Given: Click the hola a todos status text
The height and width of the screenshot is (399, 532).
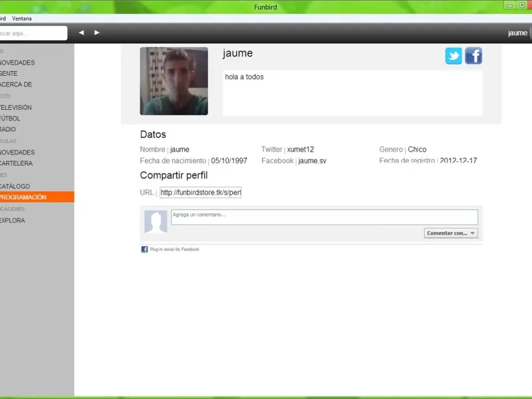Looking at the screenshot, I should [244, 77].
